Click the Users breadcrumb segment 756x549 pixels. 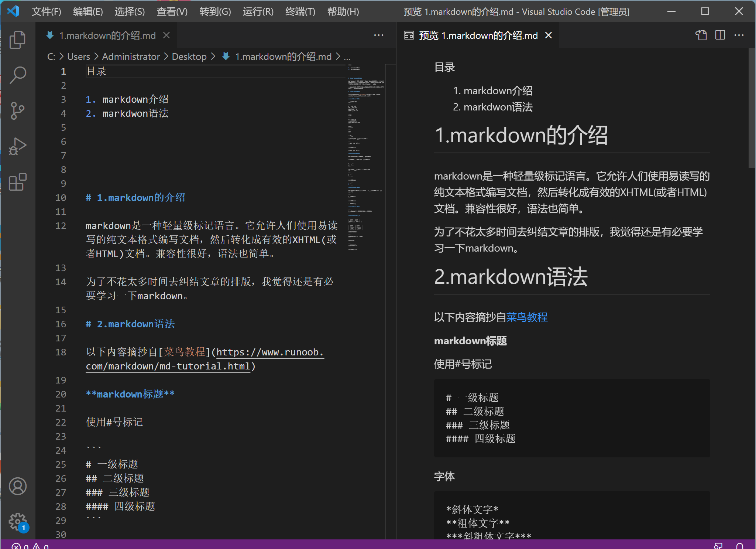(79, 57)
